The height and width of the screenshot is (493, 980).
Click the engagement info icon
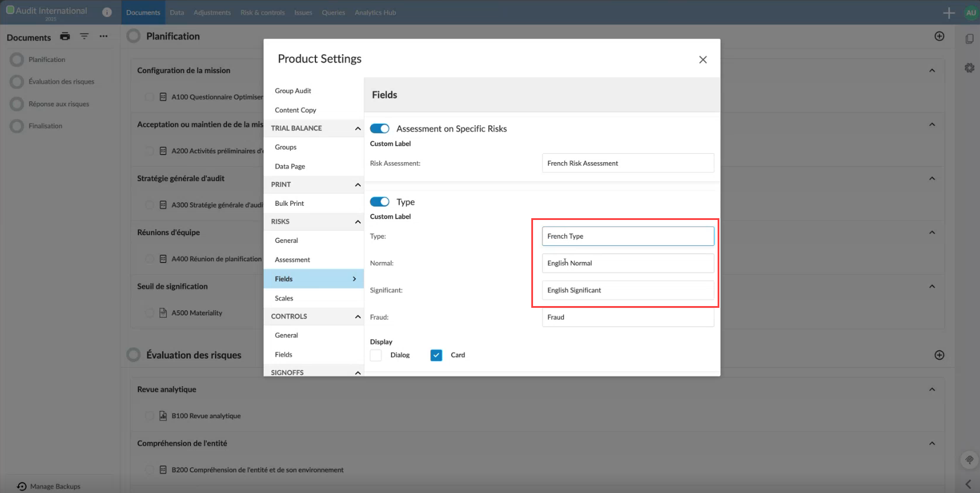(107, 12)
